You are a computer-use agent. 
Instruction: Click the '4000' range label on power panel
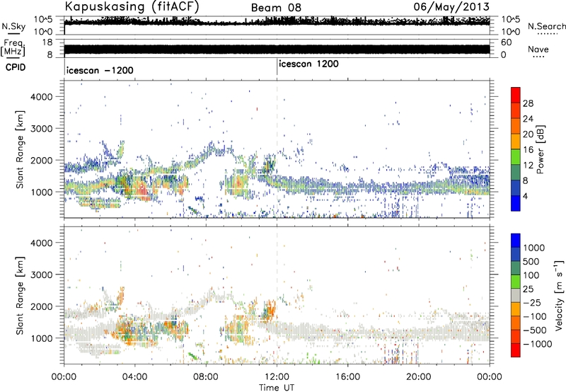(41, 97)
